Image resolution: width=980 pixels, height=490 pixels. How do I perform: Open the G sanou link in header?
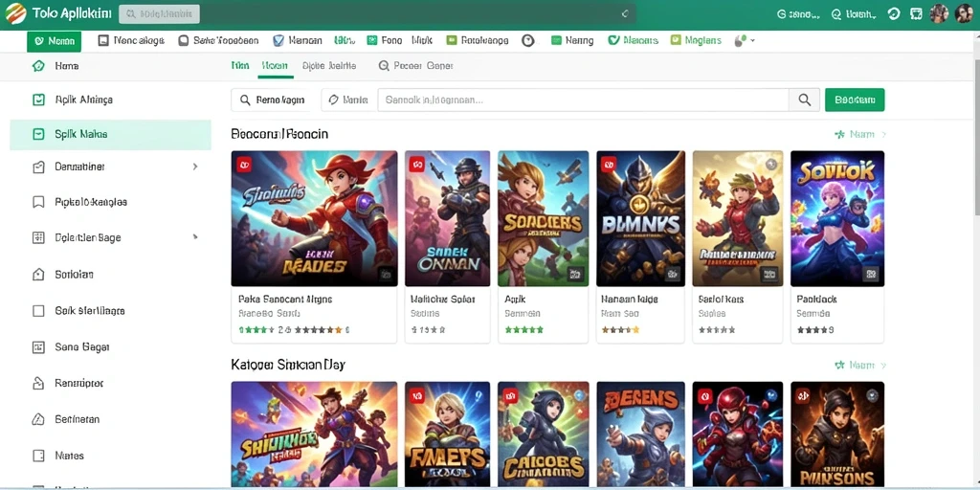pyautogui.click(x=798, y=13)
